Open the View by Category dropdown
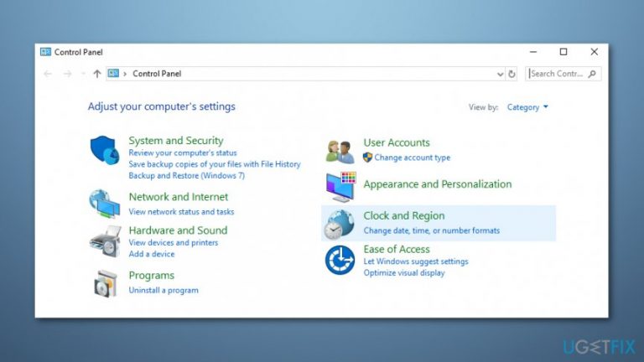 coord(527,107)
